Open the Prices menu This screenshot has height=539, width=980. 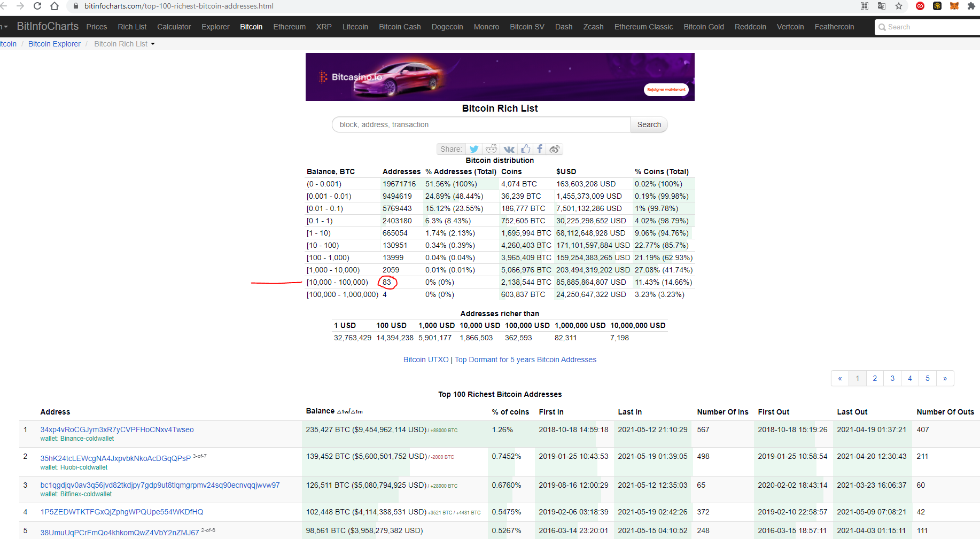click(x=97, y=27)
